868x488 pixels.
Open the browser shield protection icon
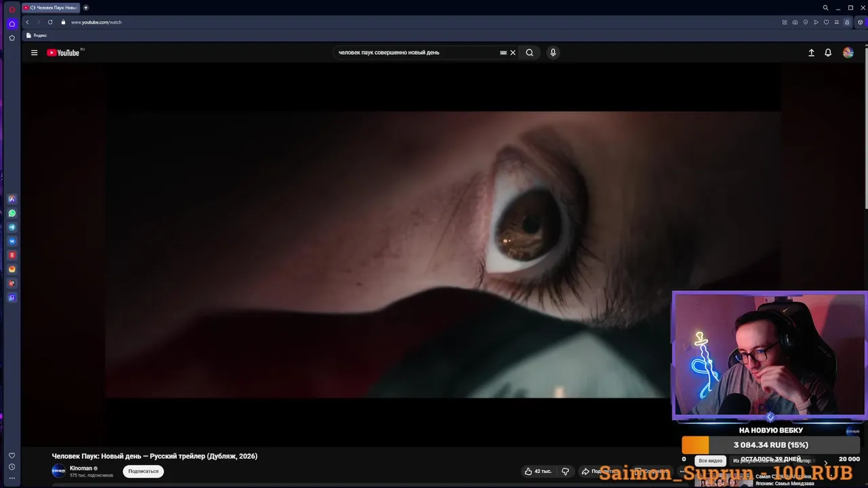[x=806, y=22]
